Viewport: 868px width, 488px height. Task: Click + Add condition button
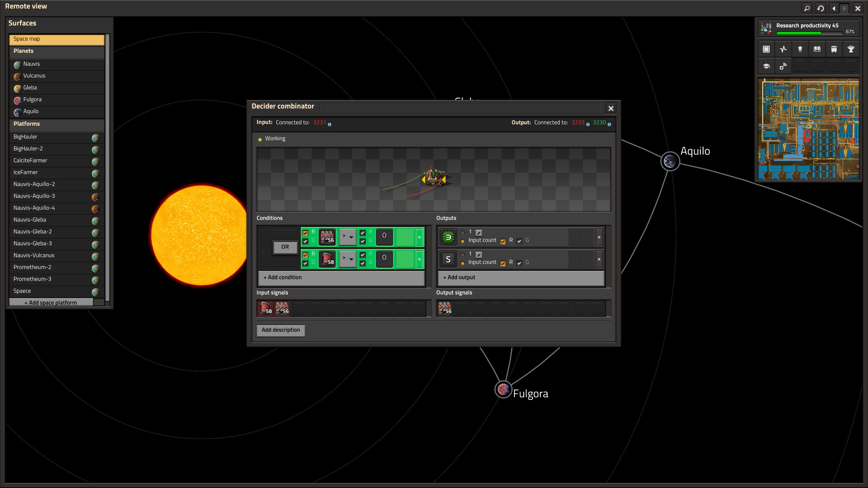pyautogui.click(x=341, y=278)
